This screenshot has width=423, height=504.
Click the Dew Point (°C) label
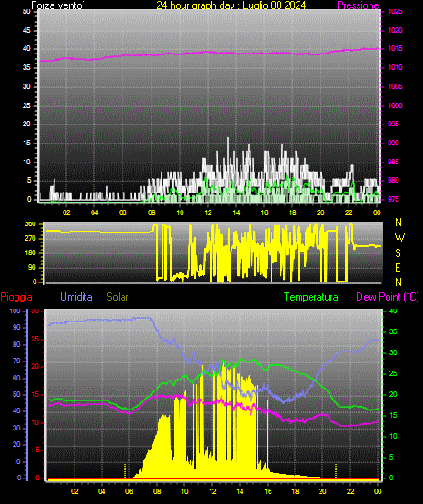388,297
